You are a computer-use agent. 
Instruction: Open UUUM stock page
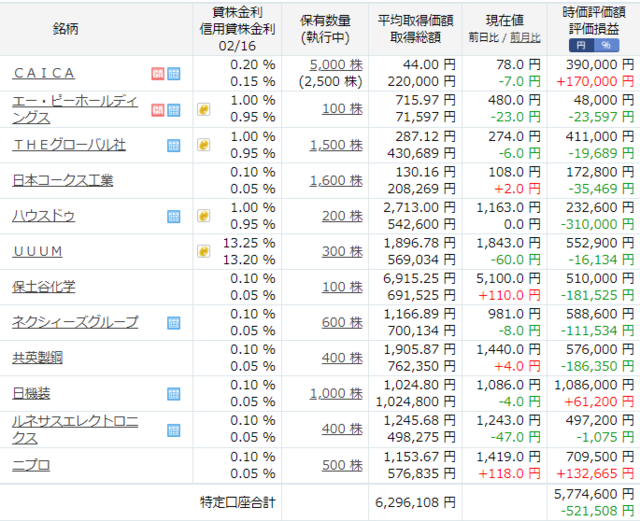coord(38,252)
